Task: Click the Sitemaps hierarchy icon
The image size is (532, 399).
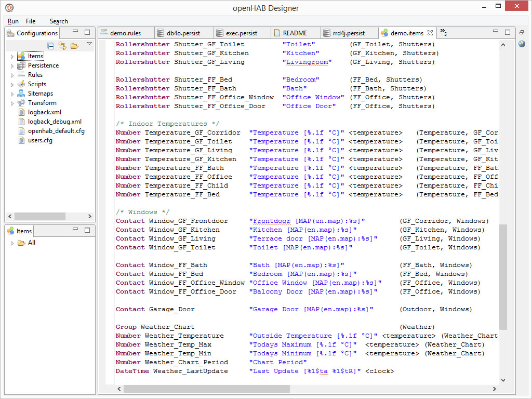Action: click(x=21, y=94)
